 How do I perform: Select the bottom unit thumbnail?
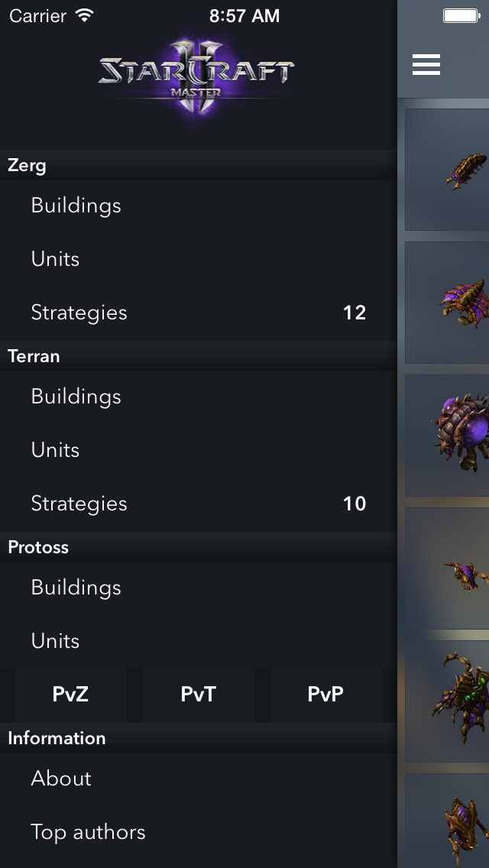[449, 821]
